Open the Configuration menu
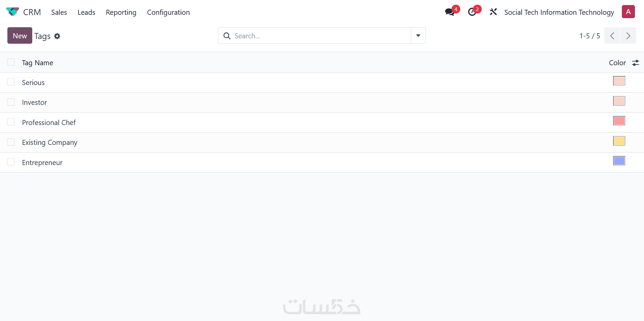 [168, 12]
